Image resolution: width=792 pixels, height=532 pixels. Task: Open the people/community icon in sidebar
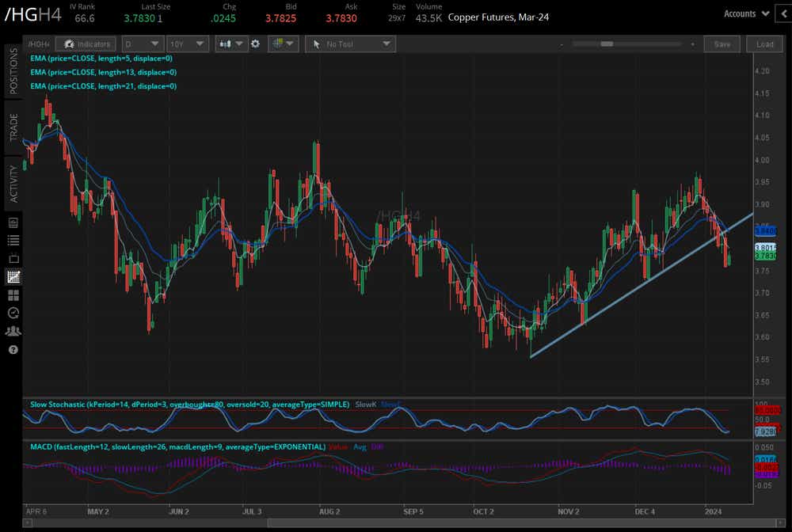coord(13,331)
